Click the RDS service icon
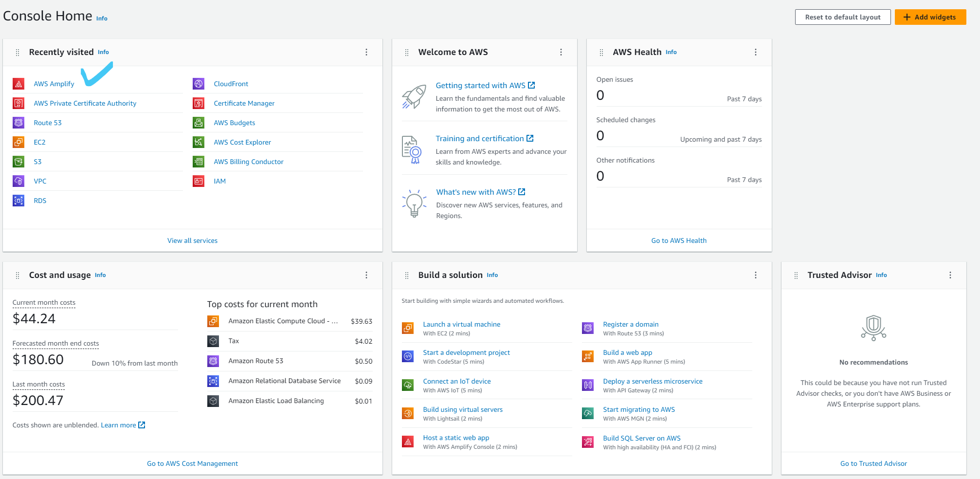 tap(18, 201)
